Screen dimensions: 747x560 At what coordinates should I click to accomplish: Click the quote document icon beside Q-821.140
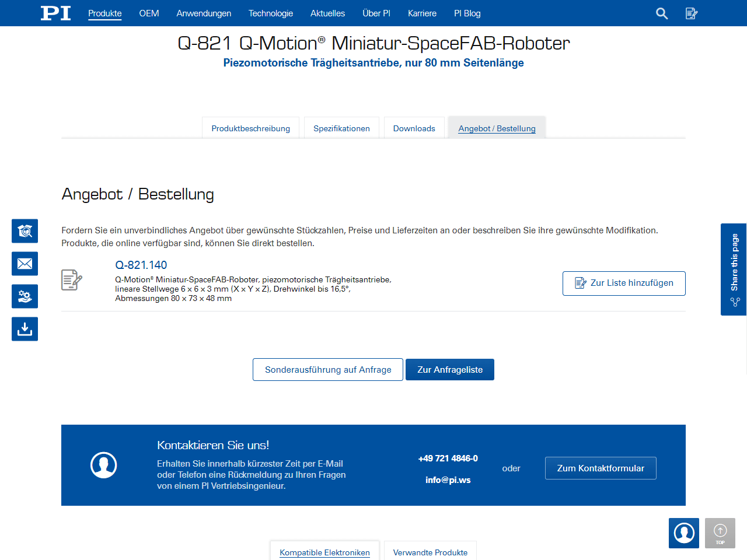[72, 280]
